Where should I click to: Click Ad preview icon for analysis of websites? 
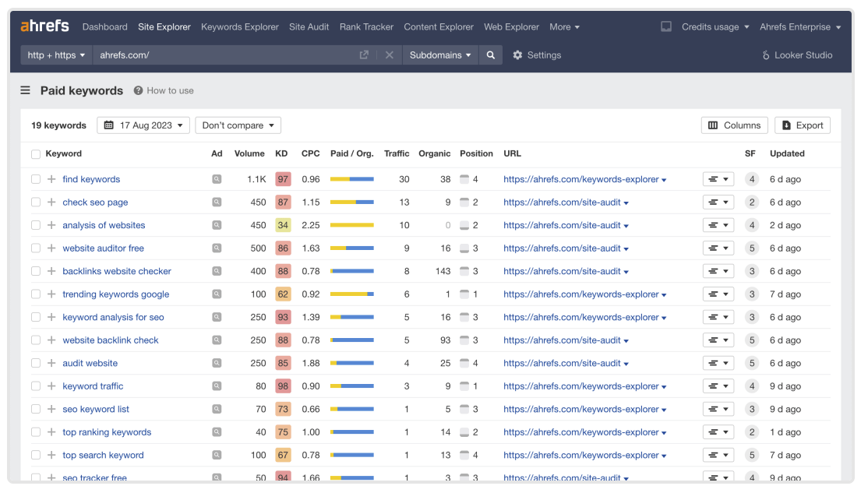point(217,225)
